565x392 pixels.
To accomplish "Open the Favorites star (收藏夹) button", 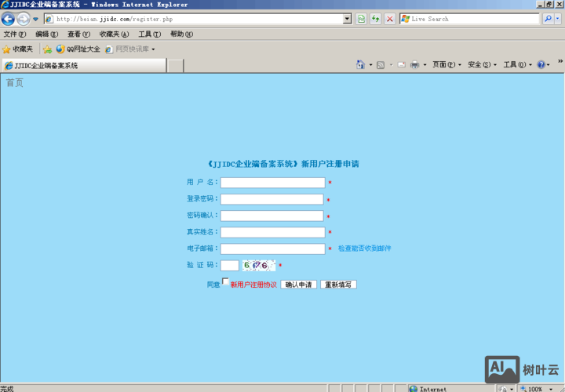I will click(x=18, y=49).
